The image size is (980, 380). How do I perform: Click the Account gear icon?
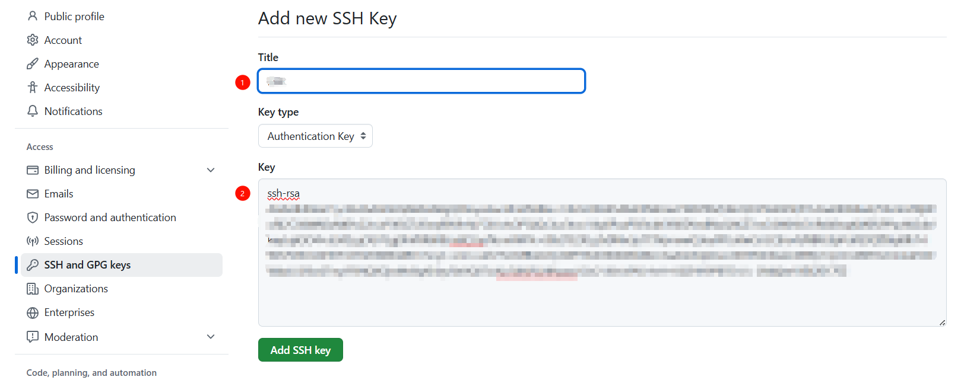33,40
